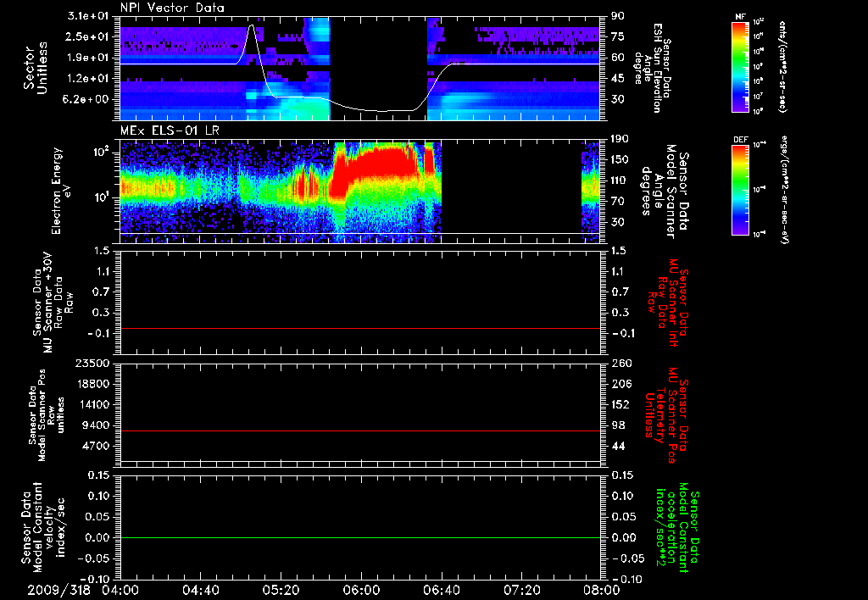Click the '98' telemetry tick value
868x600 pixels.
[617, 425]
